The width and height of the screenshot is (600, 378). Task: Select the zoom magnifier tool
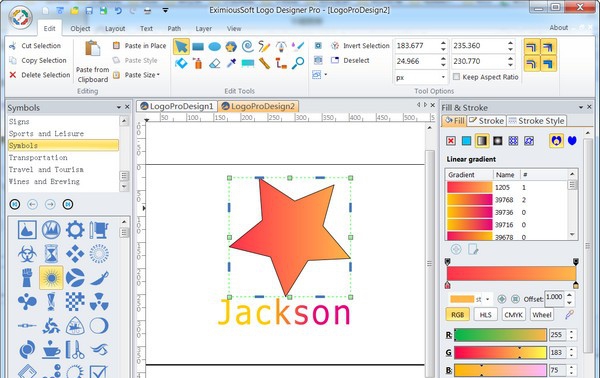tap(297, 63)
